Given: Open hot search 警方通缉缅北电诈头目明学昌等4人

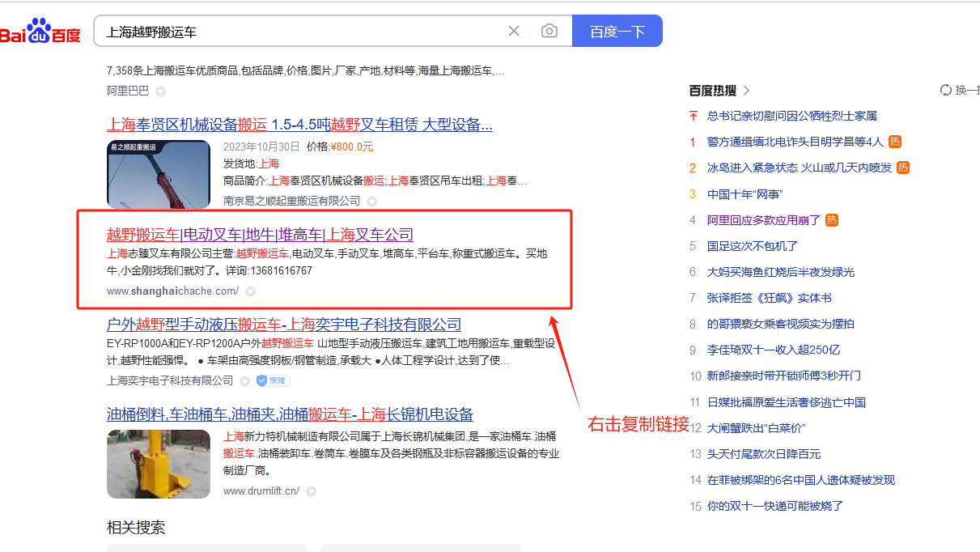Looking at the screenshot, I should 795,142.
